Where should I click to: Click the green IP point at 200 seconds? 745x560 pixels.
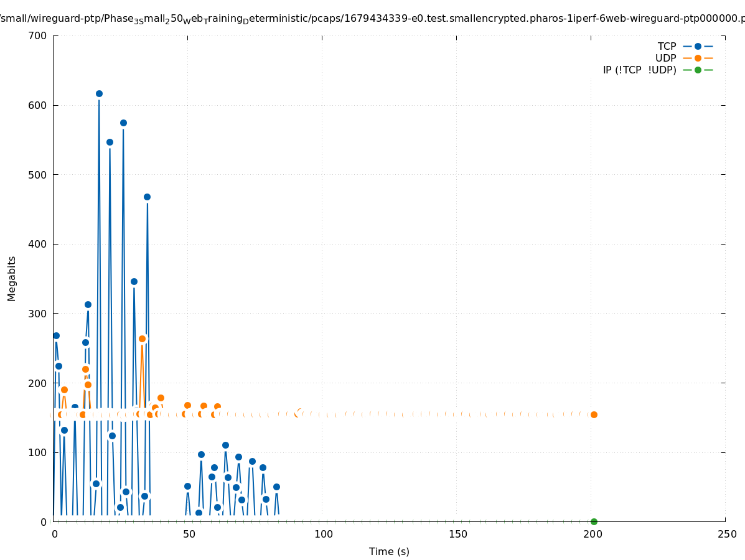[x=594, y=521]
